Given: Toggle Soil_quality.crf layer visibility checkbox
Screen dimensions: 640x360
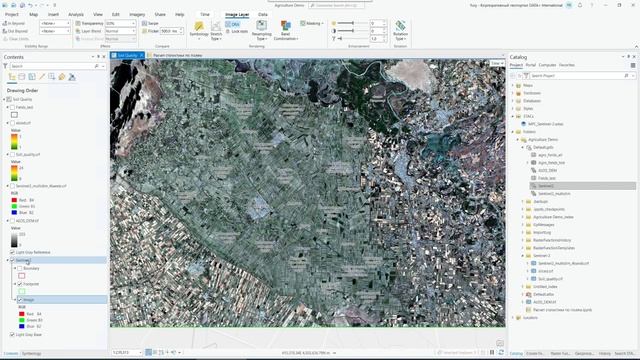Looking at the screenshot, I should pos(12,155).
